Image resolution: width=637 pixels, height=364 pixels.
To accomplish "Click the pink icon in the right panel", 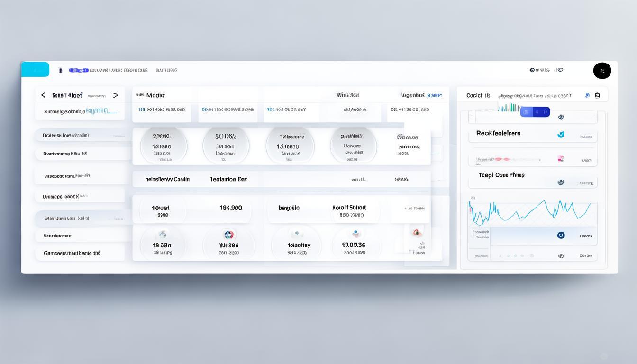I will (x=561, y=159).
